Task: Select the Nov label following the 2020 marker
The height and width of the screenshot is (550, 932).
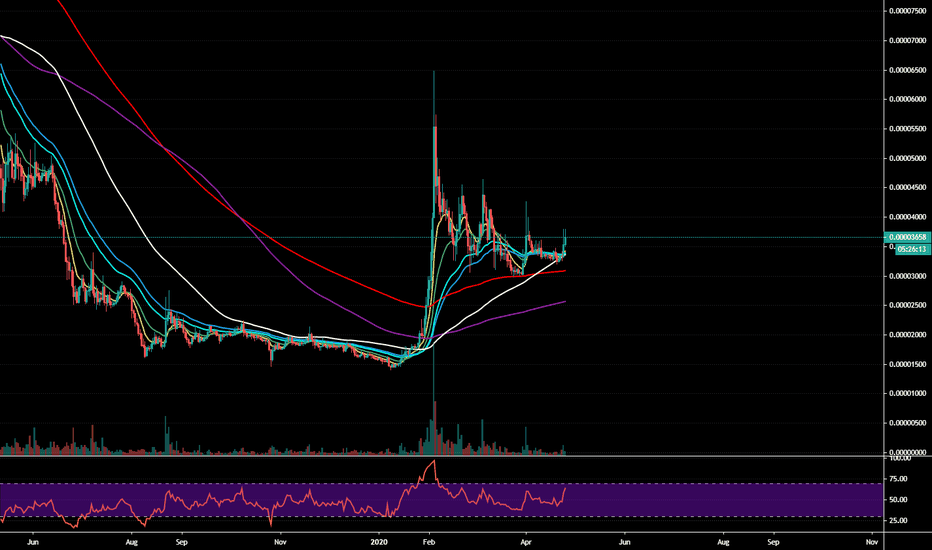Action: (872, 542)
